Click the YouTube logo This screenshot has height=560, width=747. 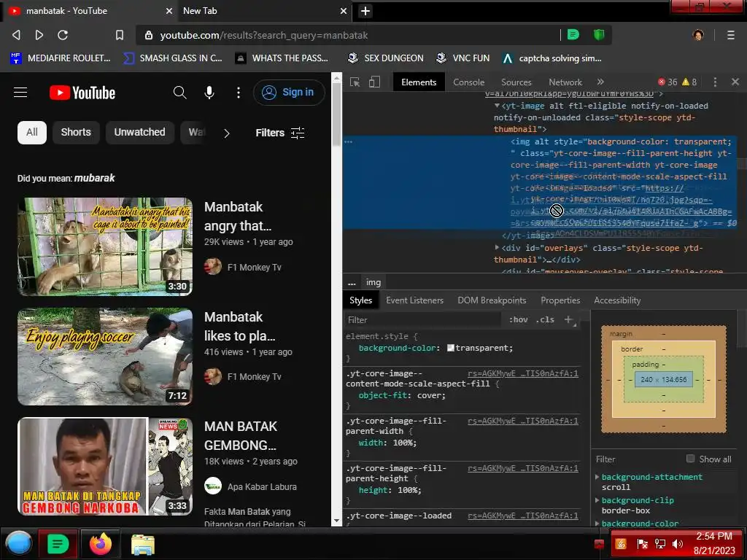click(x=82, y=93)
